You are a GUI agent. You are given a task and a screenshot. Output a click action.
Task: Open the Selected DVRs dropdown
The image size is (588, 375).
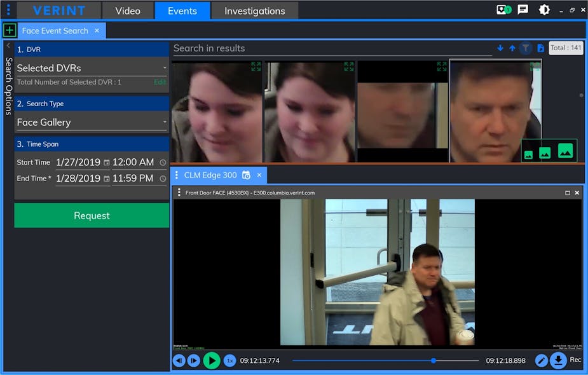coord(91,68)
